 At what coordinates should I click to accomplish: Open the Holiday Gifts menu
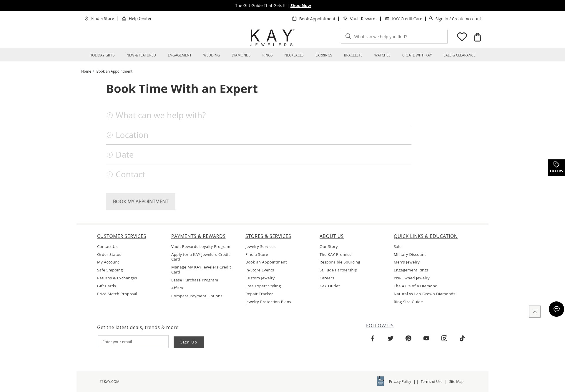[102, 55]
